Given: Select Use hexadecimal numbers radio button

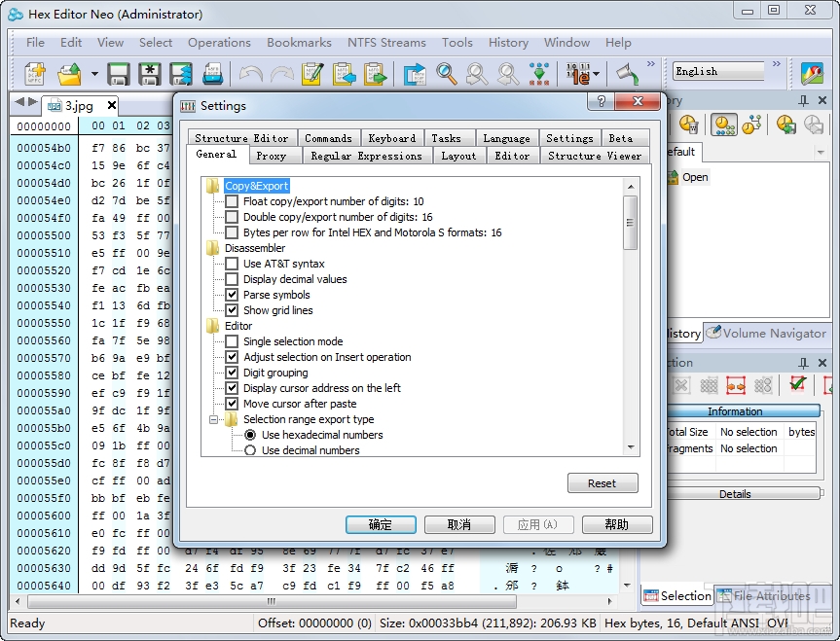Looking at the screenshot, I should tap(250, 435).
